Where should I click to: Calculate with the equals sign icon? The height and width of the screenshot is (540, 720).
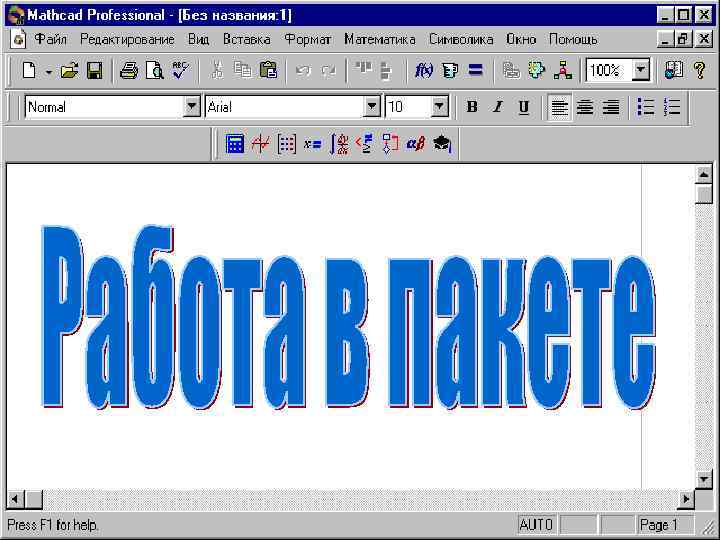point(475,70)
